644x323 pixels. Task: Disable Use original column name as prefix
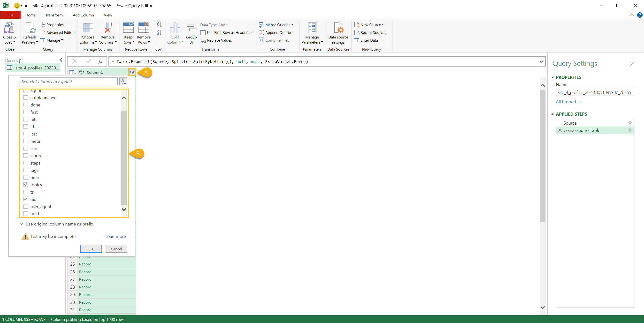(22, 224)
